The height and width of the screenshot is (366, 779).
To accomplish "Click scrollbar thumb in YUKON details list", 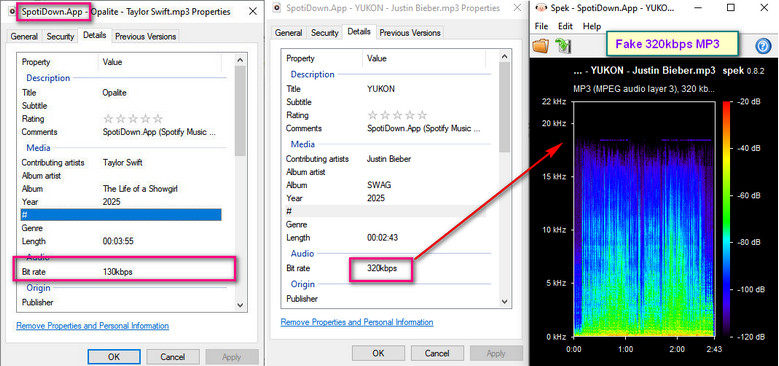I will point(504,107).
